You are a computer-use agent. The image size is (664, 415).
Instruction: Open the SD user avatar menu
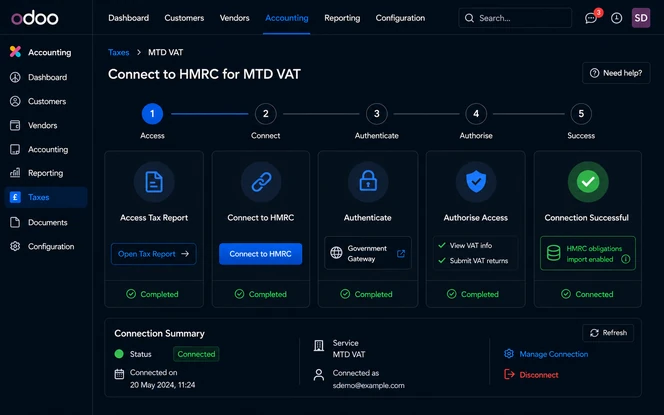641,18
